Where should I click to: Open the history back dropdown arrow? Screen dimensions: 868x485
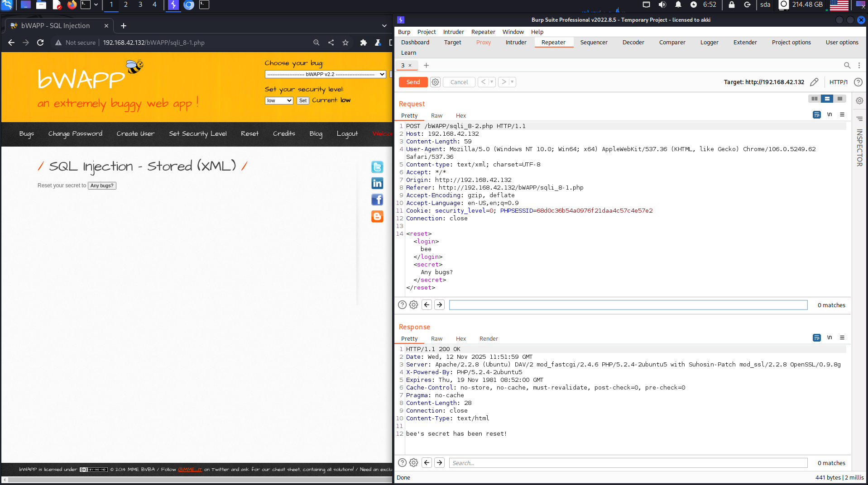(492, 82)
